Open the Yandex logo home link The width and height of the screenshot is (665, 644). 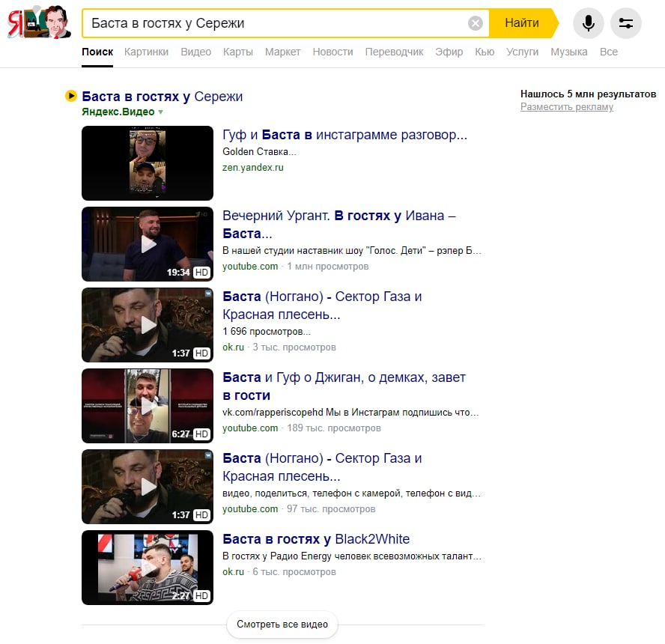click(x=39, y=22)
